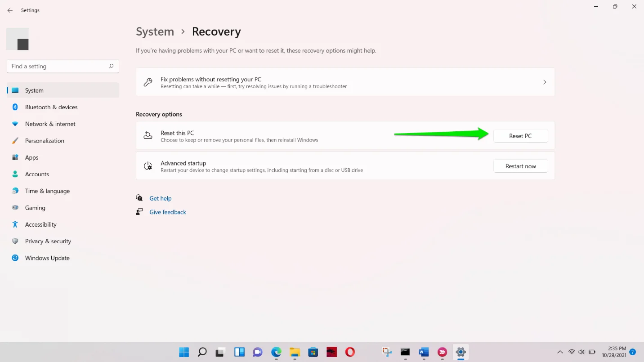Focus the Find a setting search box

63,66
